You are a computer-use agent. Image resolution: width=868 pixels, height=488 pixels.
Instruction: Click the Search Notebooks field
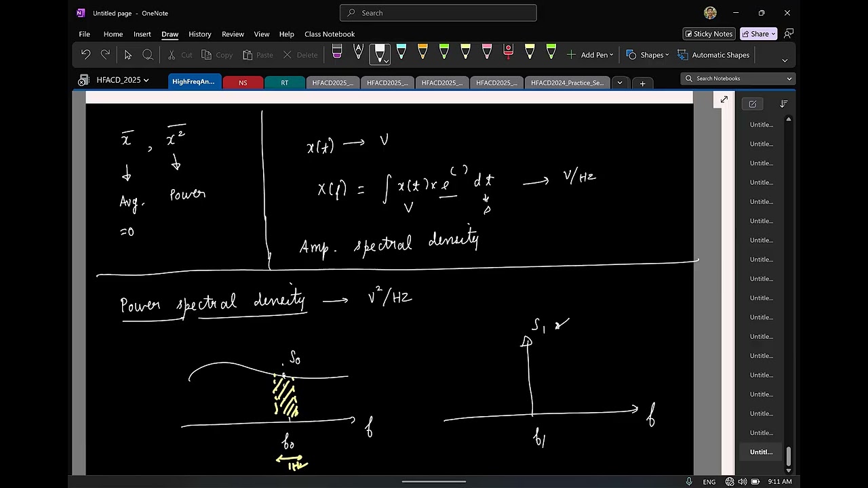pyautogui.click(x=737, y=79)
